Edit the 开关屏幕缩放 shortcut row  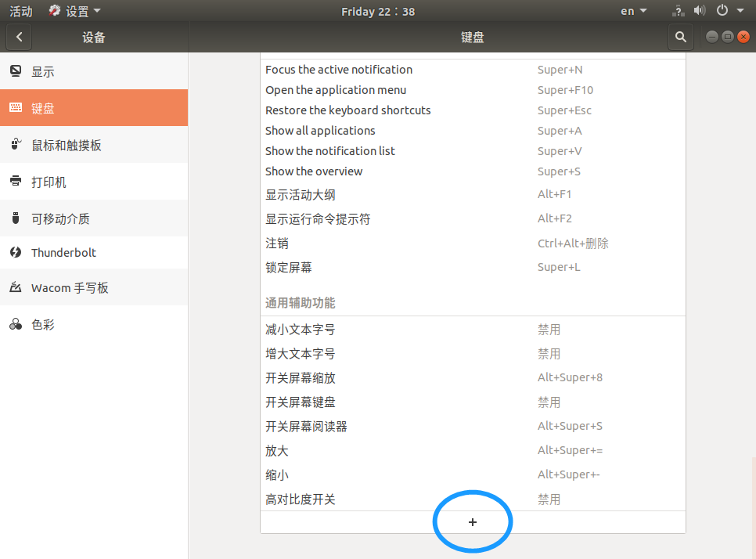[473, 377]
